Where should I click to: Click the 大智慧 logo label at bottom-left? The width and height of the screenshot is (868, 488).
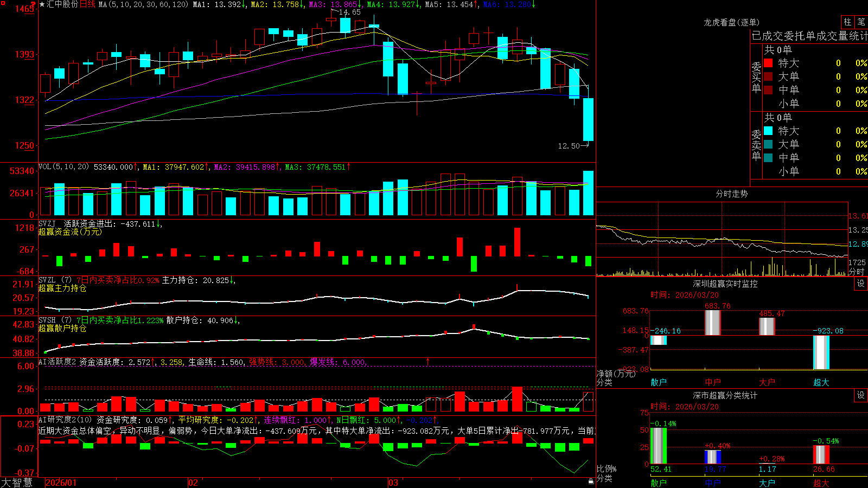point(17,483)
